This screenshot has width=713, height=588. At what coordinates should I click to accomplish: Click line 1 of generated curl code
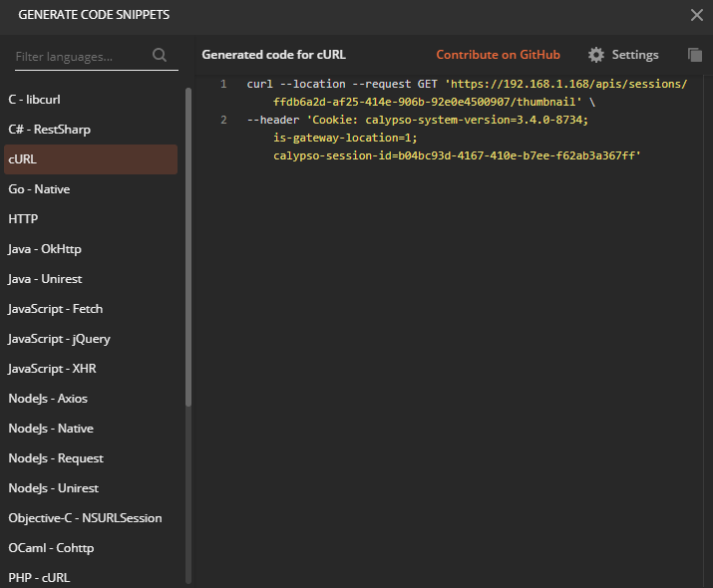click(x=467, y=85)
